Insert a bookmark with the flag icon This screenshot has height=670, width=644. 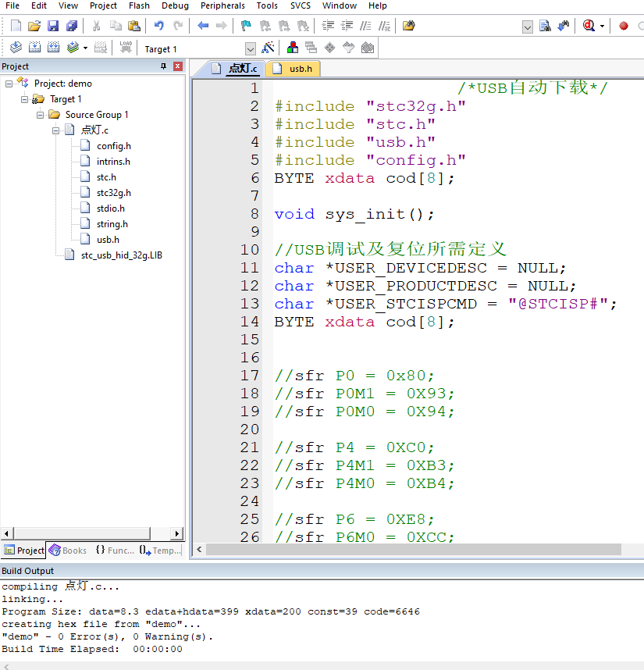pos(246,26)
